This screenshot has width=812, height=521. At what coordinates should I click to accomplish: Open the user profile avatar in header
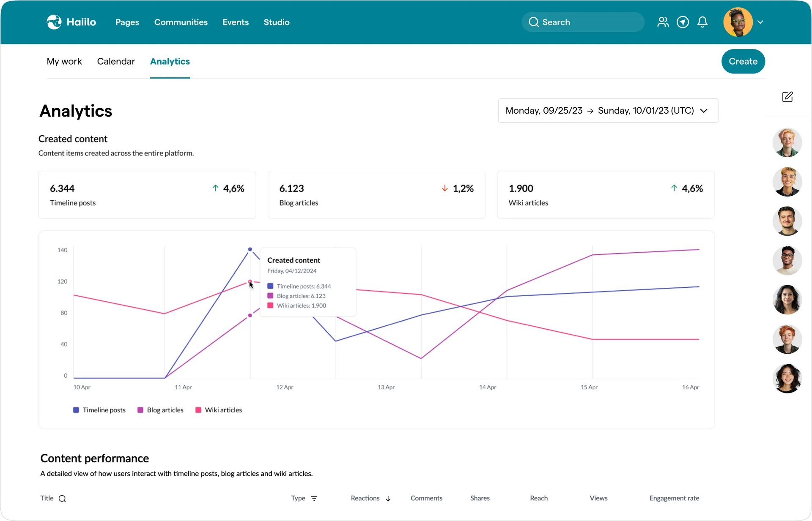tap(738, 22)
